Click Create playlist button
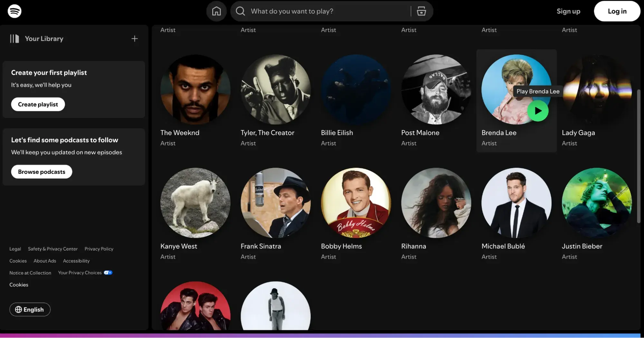This screenshot has width=644, height=338. (x=38, y=104)
